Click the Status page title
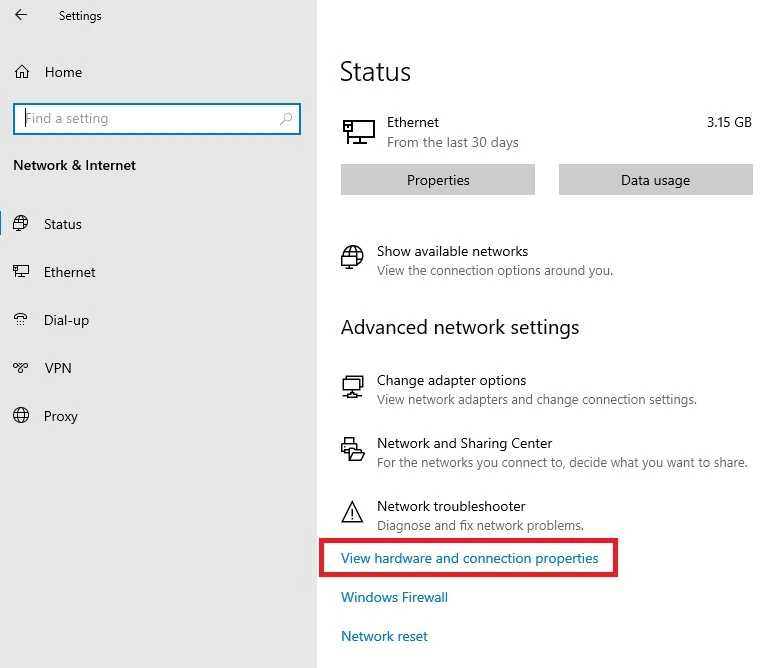 click(376, 71)
